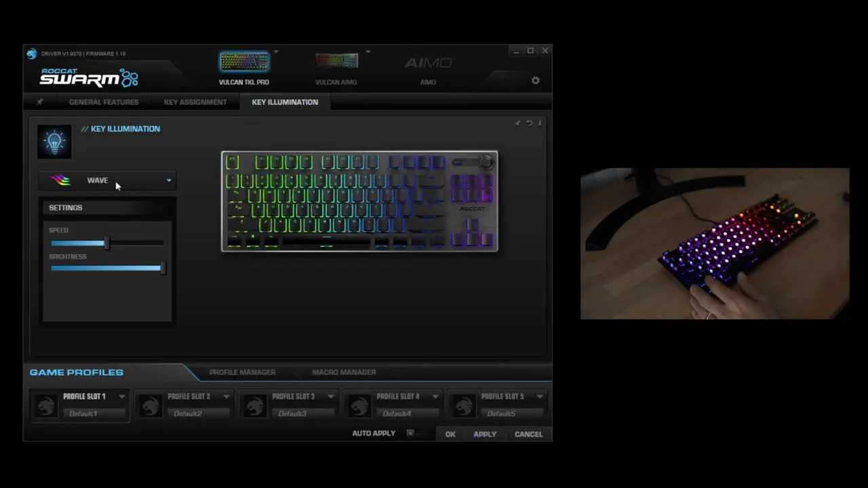This screenshot has height=488, width=868.
Task: Click the Roccat Swarm logo
Action: point(89,77)
